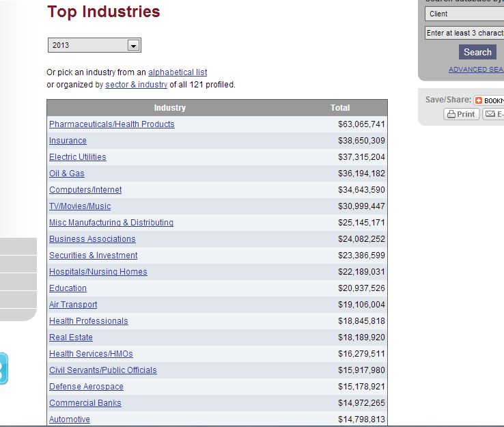Click the Industry column header
Screen dimensions: 504x427
click(169, 108)
